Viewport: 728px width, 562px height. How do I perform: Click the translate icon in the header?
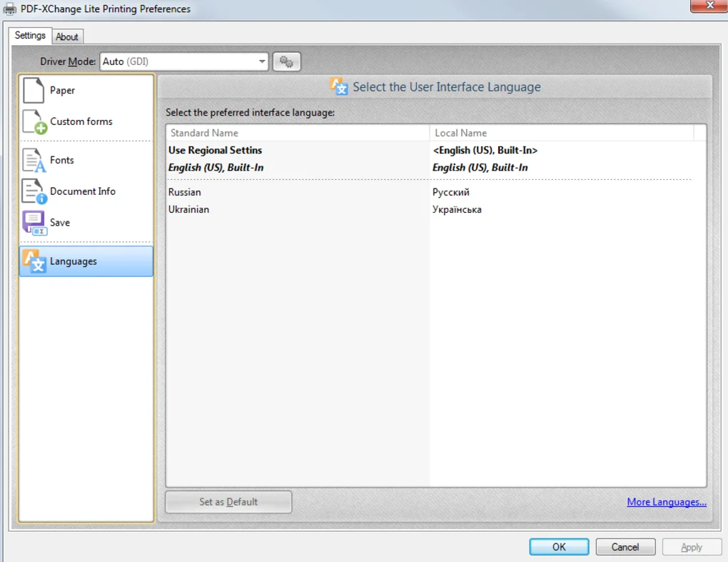pyautogui.click(x=339, y=87)
